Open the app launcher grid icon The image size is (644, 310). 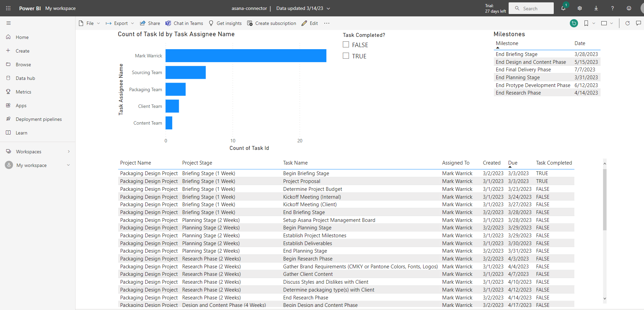[8, 8]
